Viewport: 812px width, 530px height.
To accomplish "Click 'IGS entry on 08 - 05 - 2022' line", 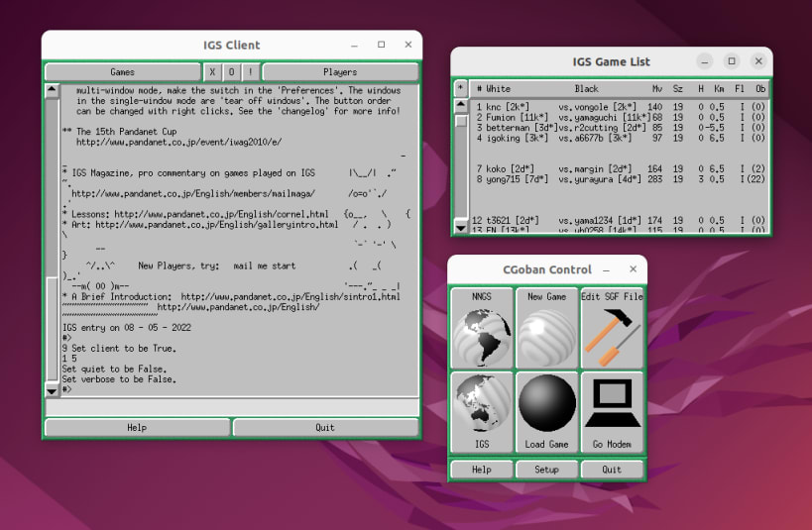I will pyautogui.click(x=127, y=328).
